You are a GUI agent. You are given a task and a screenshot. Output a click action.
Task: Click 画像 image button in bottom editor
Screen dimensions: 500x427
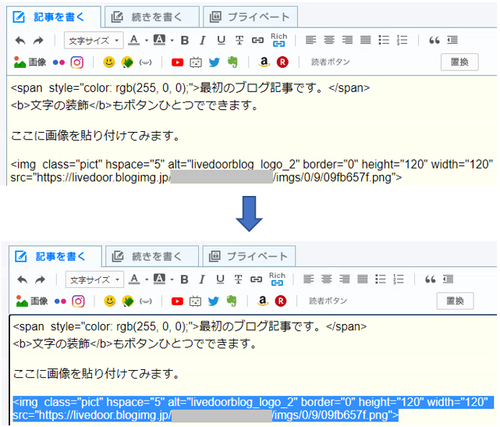click(32, 301)
